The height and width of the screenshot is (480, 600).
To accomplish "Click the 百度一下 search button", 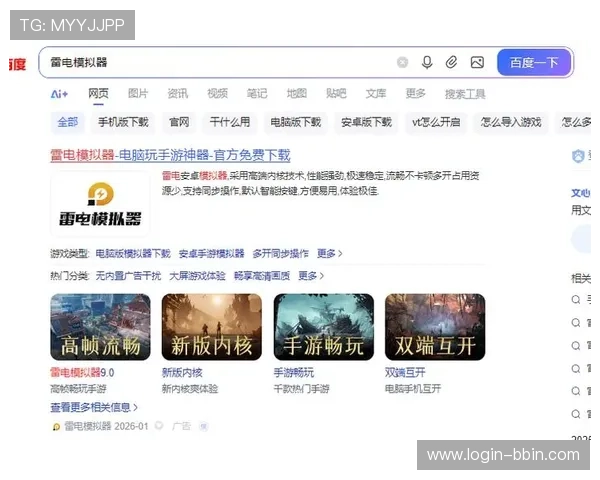I will click(534, 62).
